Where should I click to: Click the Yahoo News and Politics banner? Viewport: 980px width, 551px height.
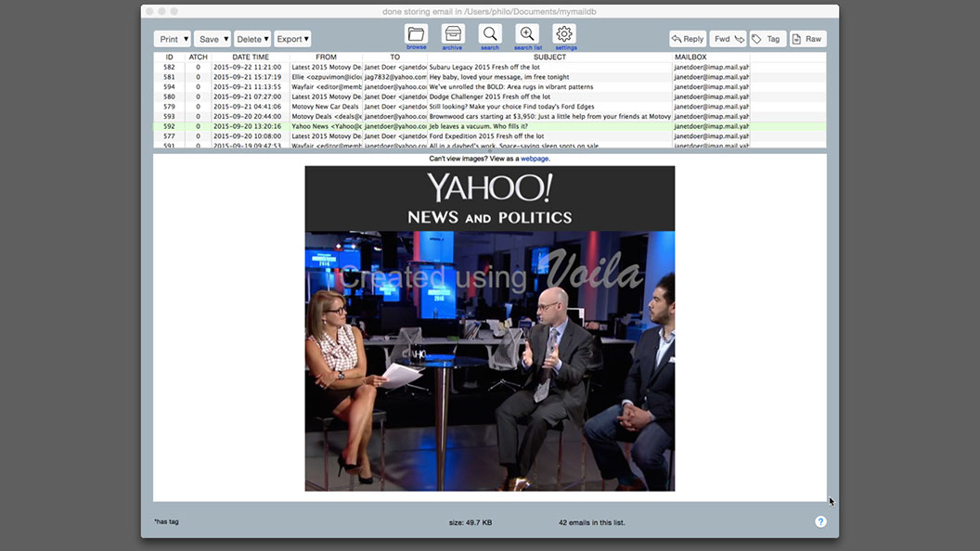tap(490, 199)
